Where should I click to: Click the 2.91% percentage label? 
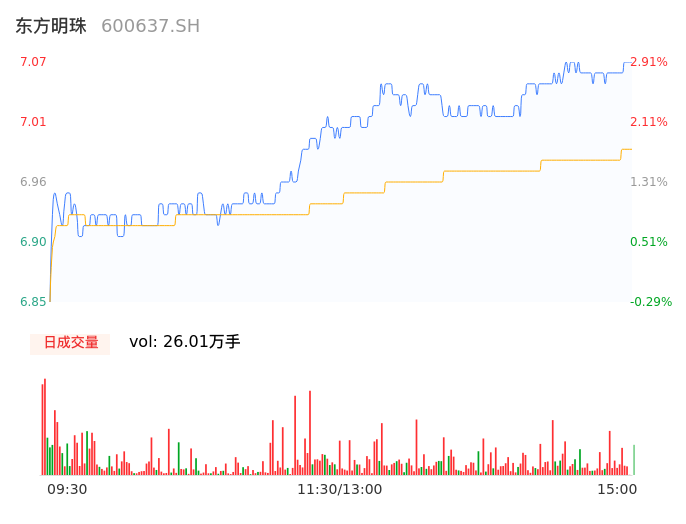649,62
